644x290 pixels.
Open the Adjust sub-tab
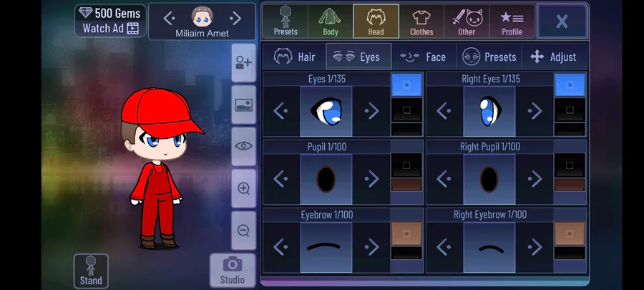click(555, 57)
